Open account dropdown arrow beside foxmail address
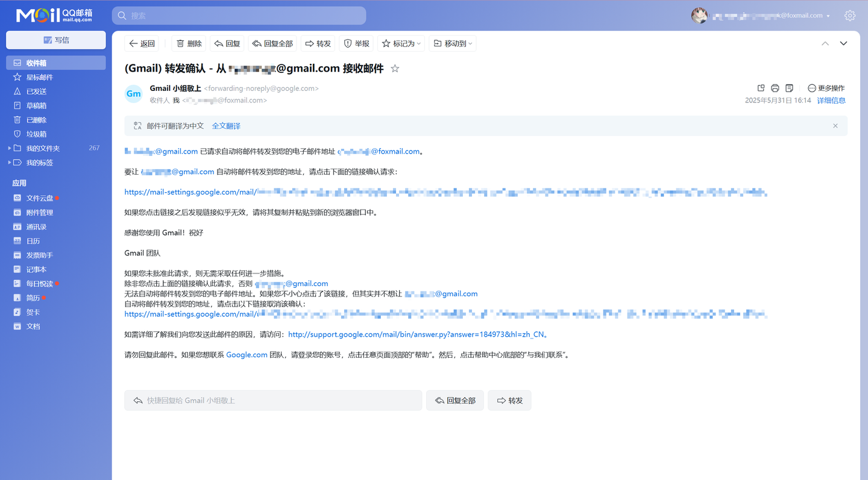This screenshot has width=868, height=480. click(828, 16)
